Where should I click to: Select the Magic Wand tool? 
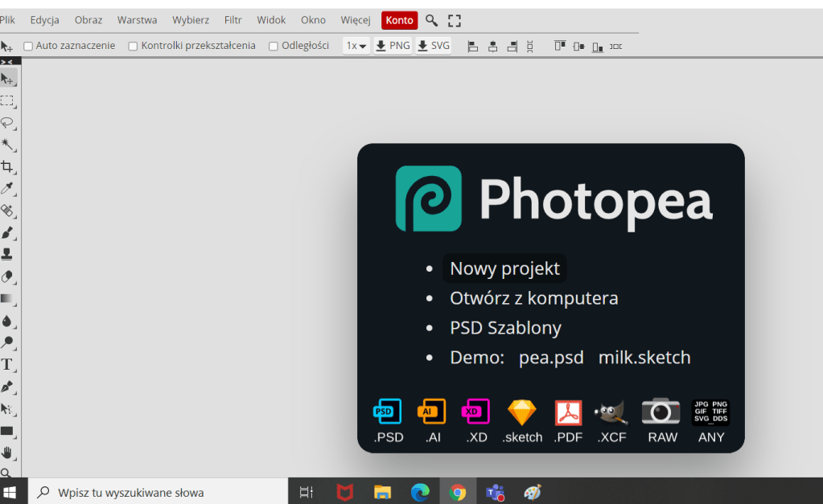click(7, 145)
